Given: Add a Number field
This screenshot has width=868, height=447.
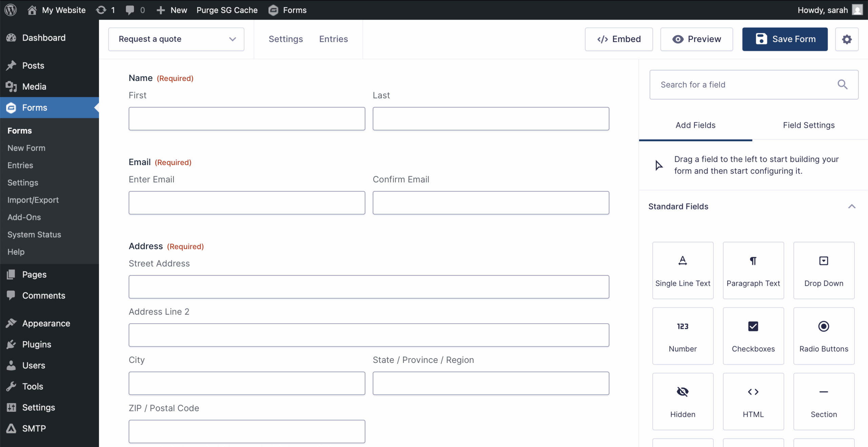Looking at the screenshot, I should pyautogui.click(x=683, y=336).
